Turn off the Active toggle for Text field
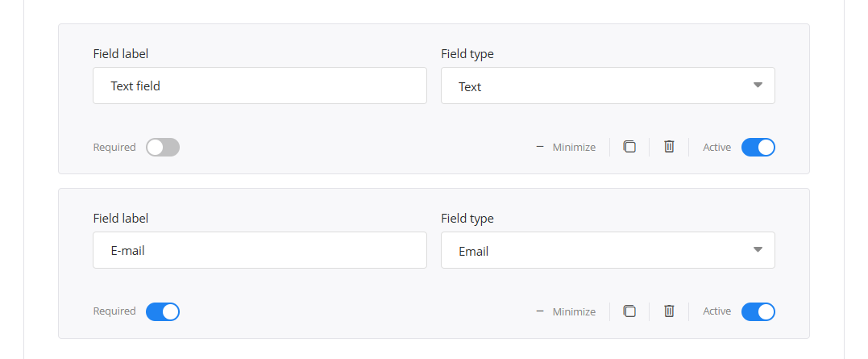This screenshot has width=868, height=359. 758,148
